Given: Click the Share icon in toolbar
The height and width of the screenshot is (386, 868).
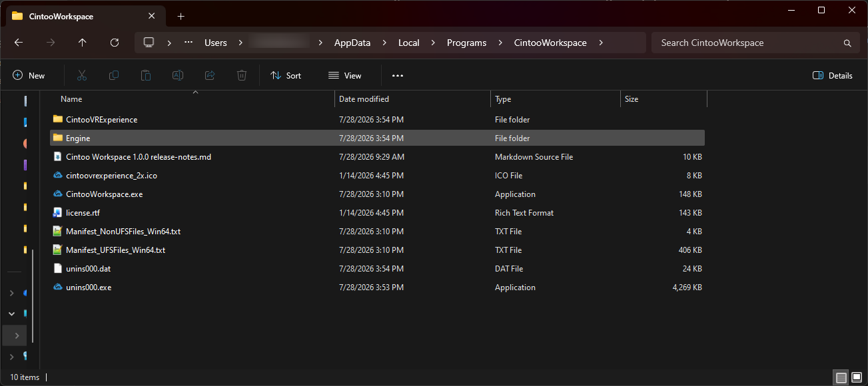Looking at the screenshot, I should pos(210,76).
